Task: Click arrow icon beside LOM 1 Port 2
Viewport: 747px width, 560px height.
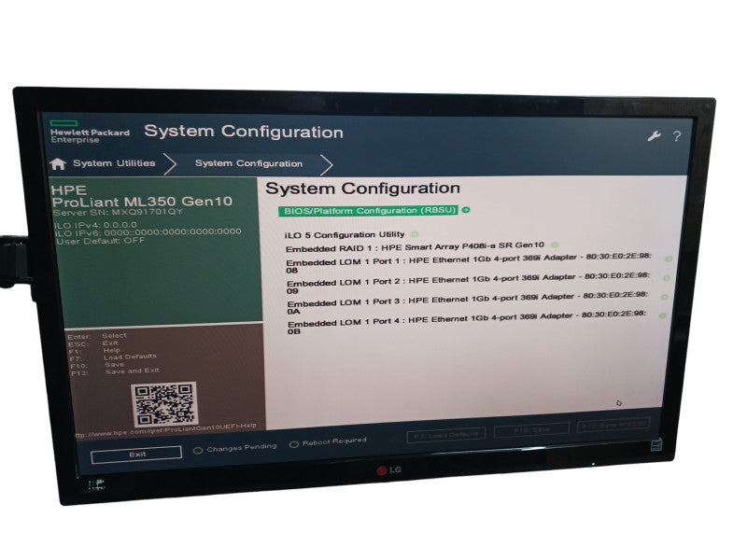Action: [667, 277]
